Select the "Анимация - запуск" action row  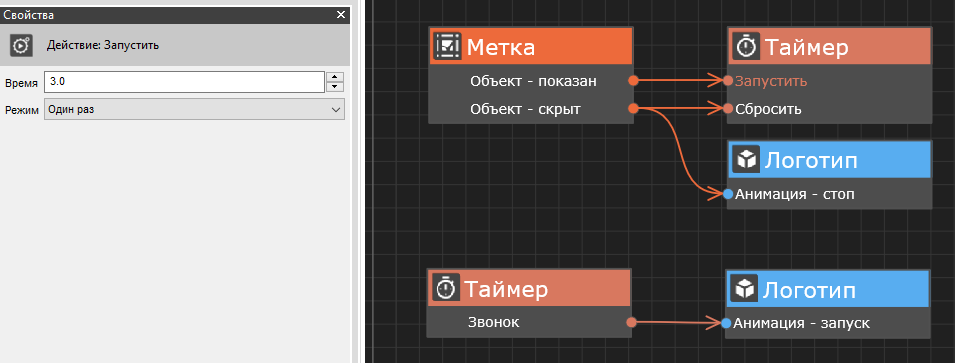tap(828, 323)
